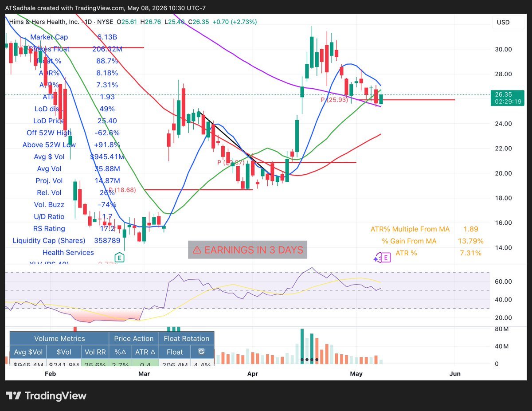The width and height of the screenshot is (532, 411).
Task: Click the green earnings E marker
Action: 119,258
